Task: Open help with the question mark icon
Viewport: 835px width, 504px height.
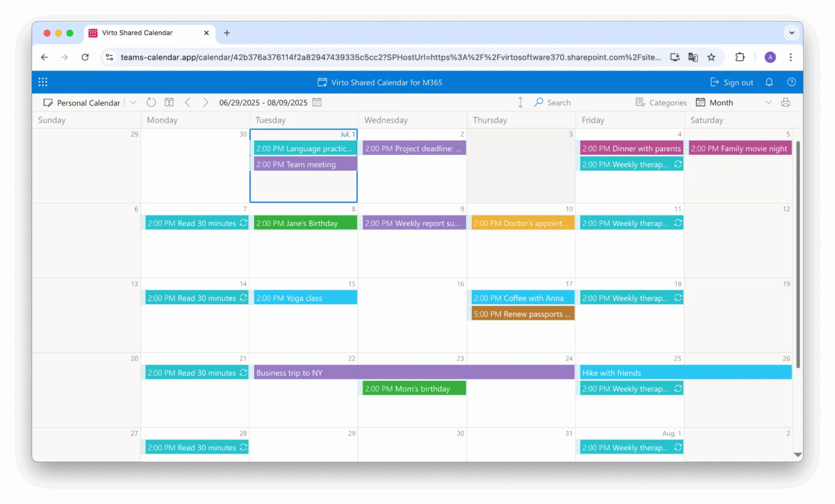Action: pyautogui.click(x=791, y=82)
